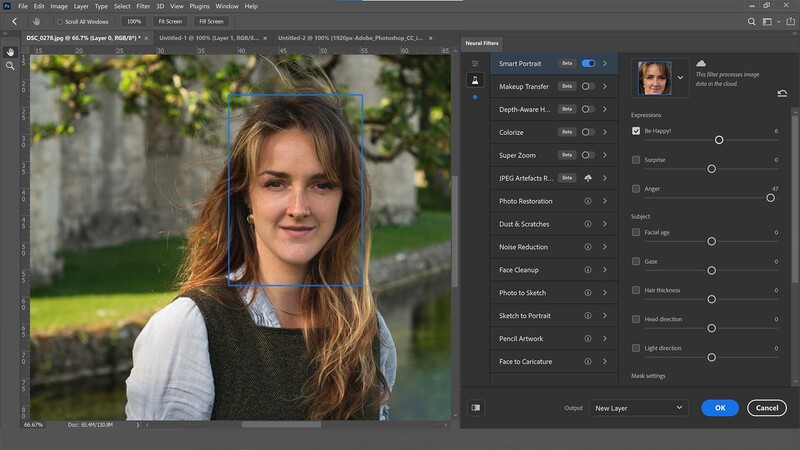Click the 100% zoom button

(x=134, y=21)
